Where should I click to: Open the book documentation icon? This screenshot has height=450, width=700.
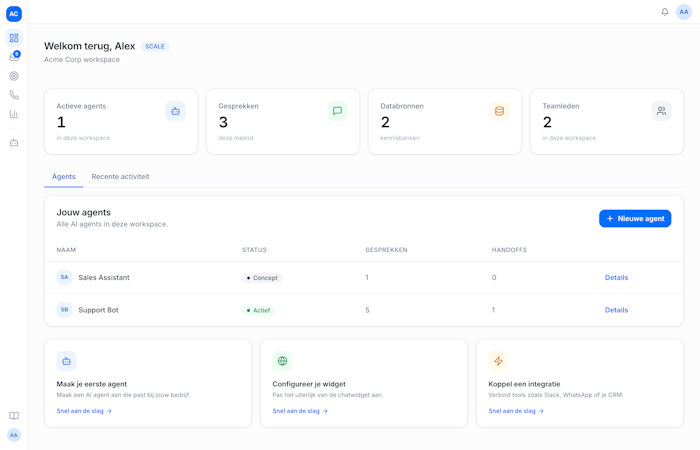pos(14,416)
